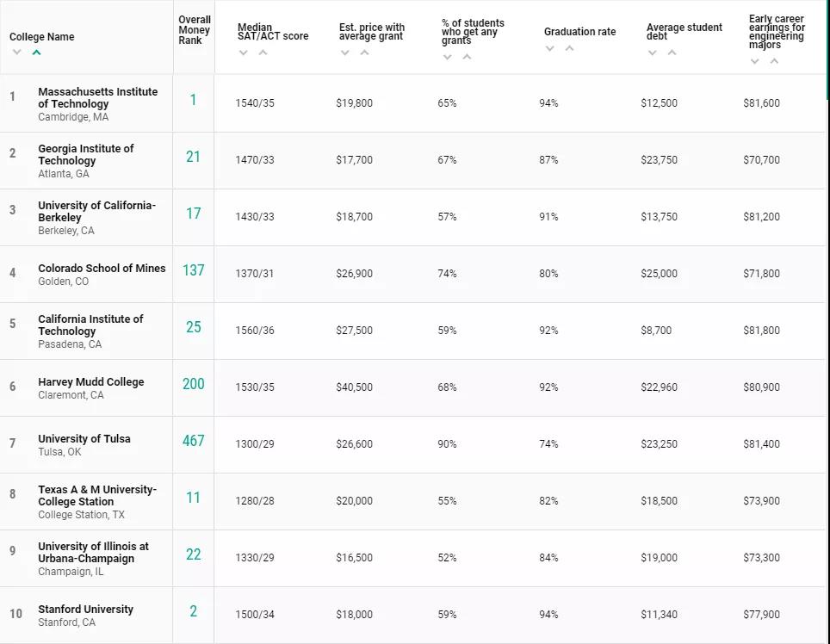The width and height of the screenshot is (830, 644).
Task: Click the Overall Money Rank column header
Action: (194, 30)
